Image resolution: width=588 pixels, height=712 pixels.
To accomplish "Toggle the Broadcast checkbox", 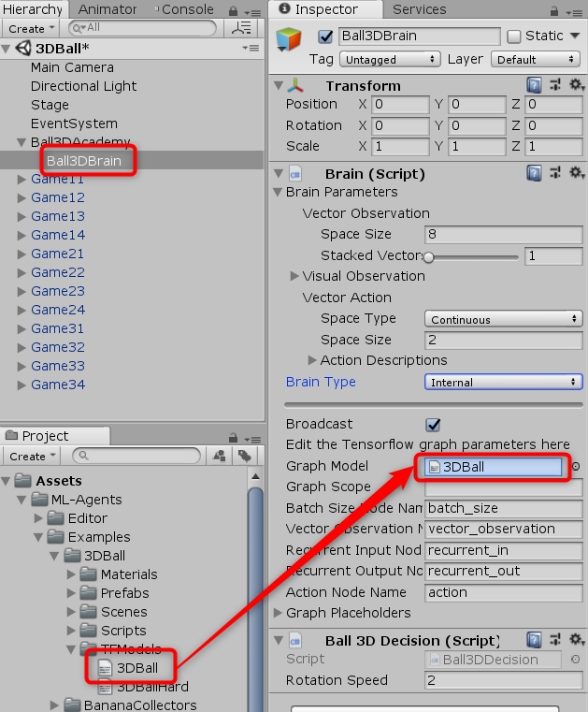I will click(433, 425).
